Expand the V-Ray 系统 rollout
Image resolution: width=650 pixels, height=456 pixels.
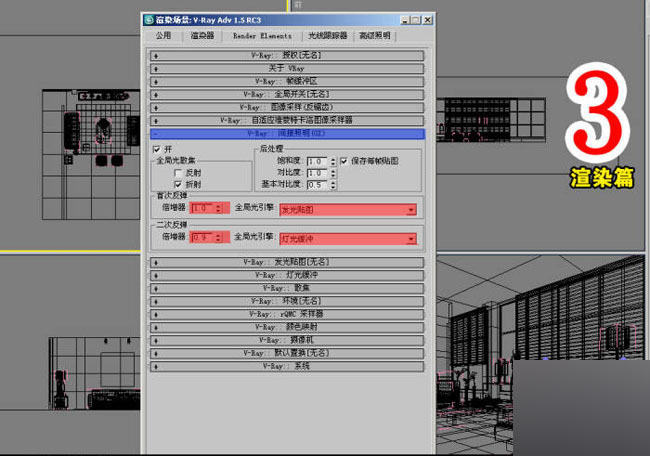pos(287,366)
